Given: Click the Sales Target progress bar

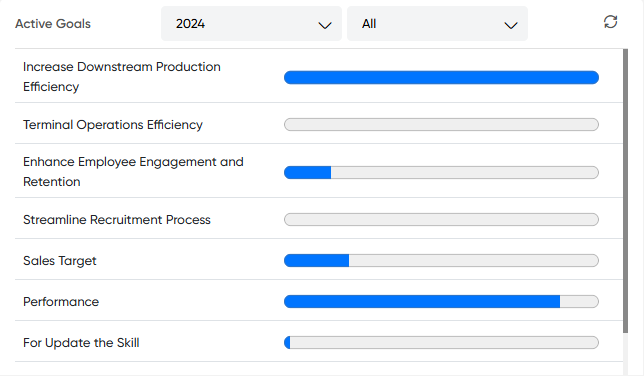Looking at the screenshot, I should click(x=441, y=261).
